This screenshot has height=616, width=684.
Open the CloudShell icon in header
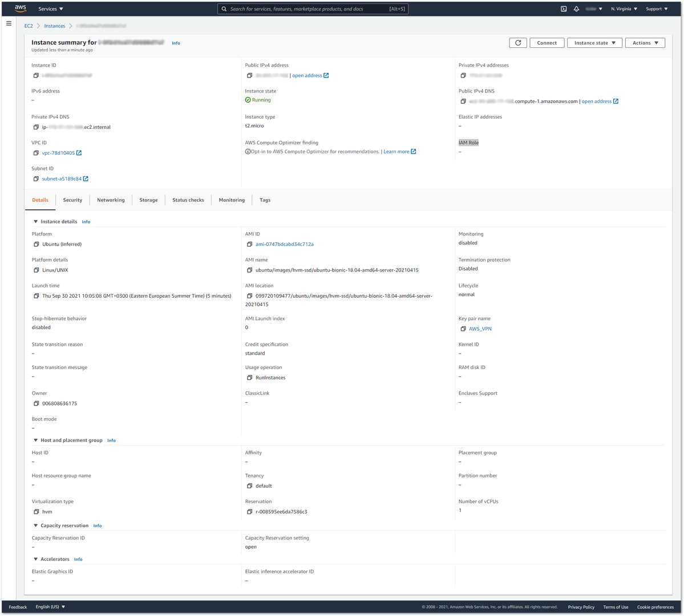point(564,9)
